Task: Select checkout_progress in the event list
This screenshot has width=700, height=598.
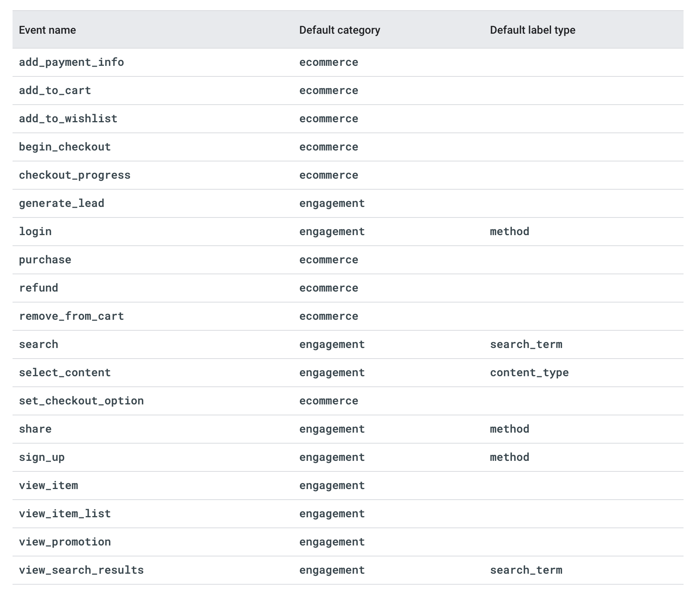Action: coord(74,175)
